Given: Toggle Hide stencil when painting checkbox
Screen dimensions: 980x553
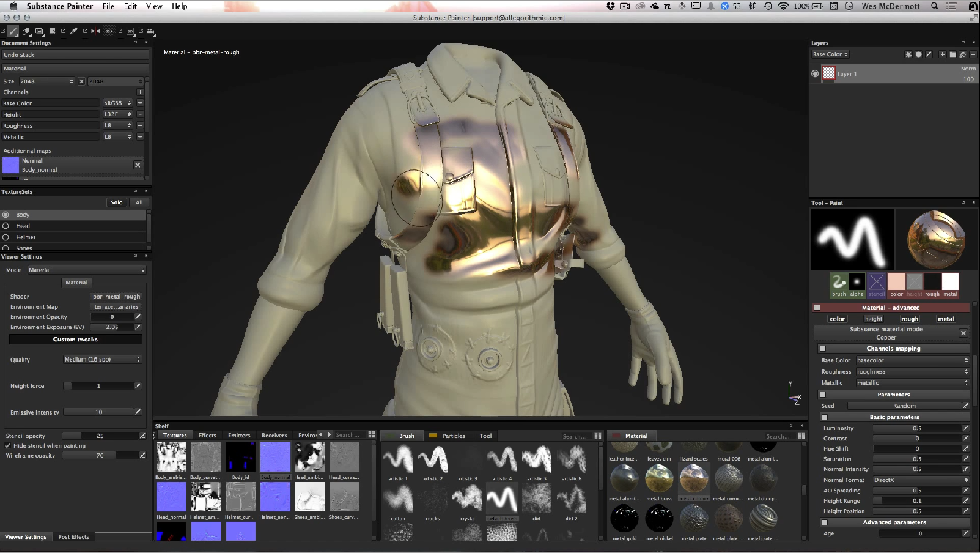Looking at the screenshot, I should [x=7, y=446].
